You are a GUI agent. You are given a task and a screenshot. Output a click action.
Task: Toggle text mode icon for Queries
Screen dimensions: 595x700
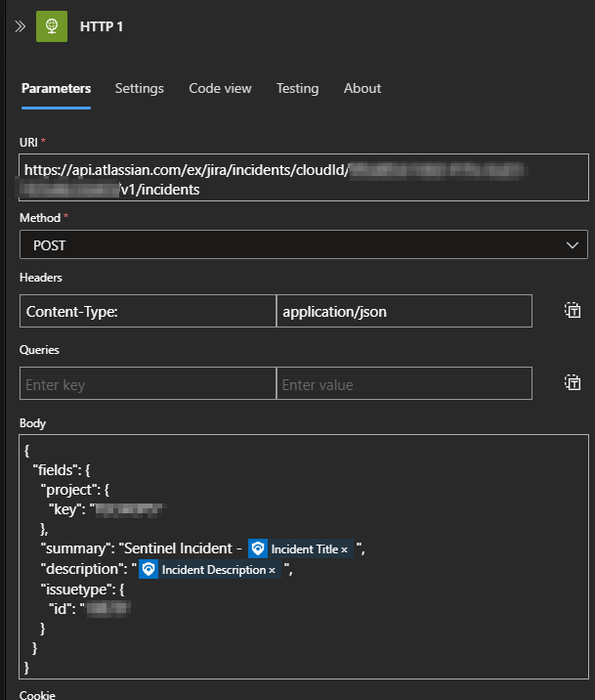[x=573, y=382]
